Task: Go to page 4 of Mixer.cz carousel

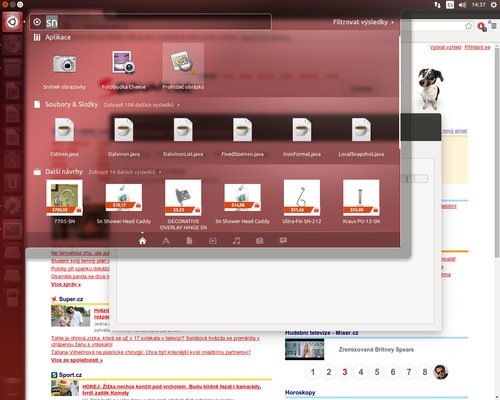Action: pyautogui.click(x=361, y=372)
